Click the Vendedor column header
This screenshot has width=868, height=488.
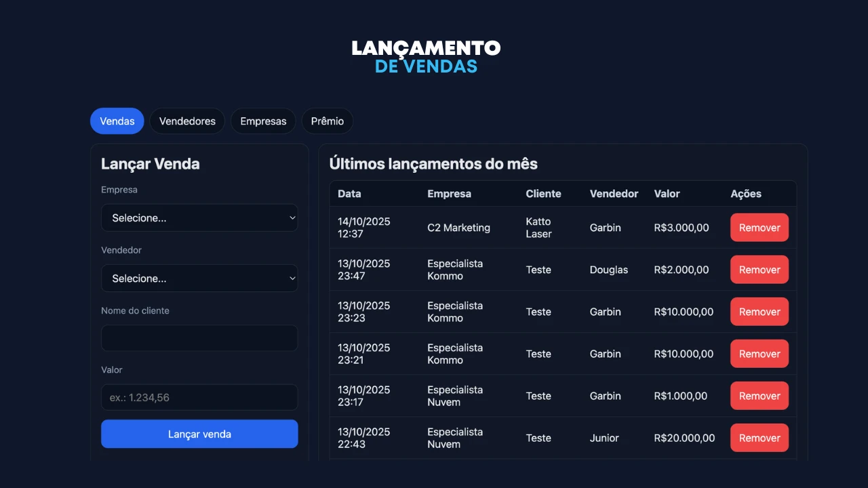click(614, 194)
